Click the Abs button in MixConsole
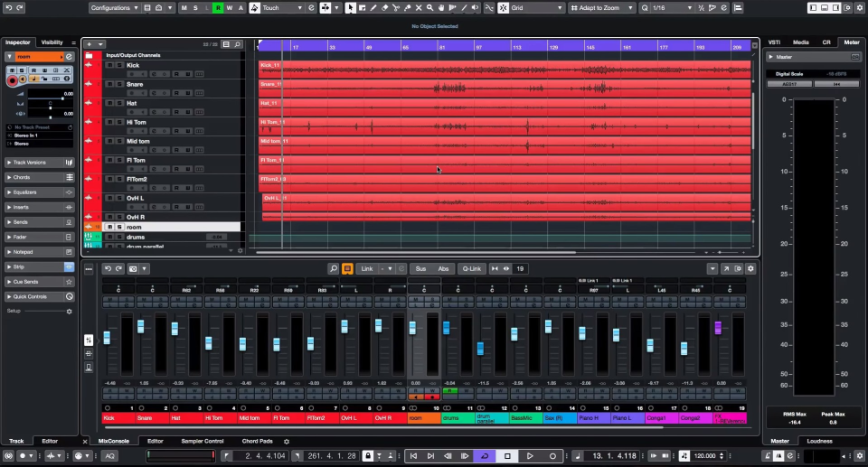This screenshot has width=868, height=467. tap(443, 268)
